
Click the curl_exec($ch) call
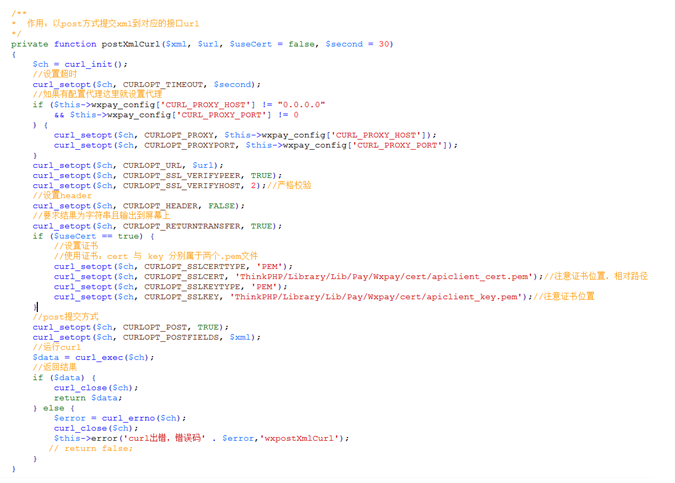(x=112, y=357)
